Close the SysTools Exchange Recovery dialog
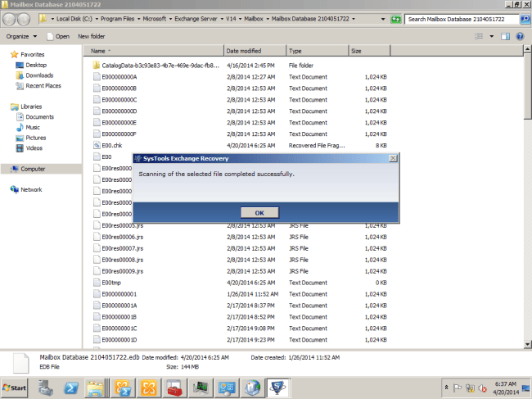This screenshot has height=399, width=532. pyautogui.click(x=393, y=158)
